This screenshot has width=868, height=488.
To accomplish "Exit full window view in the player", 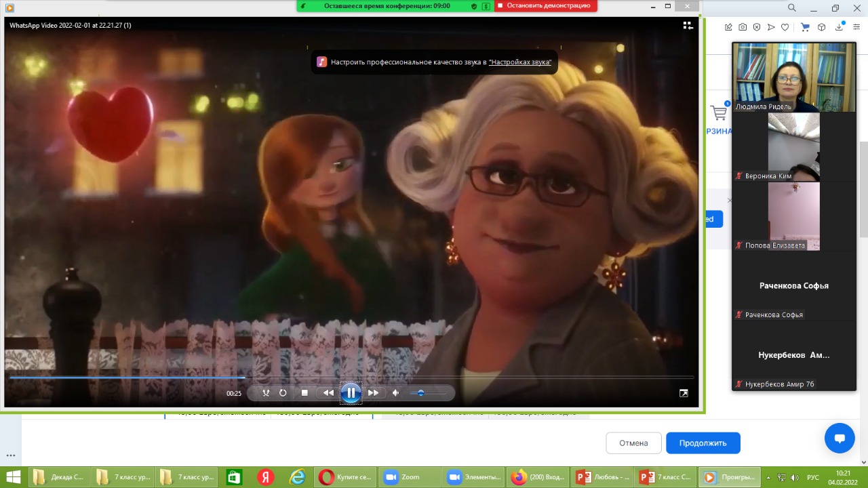I will pos(684,393).
